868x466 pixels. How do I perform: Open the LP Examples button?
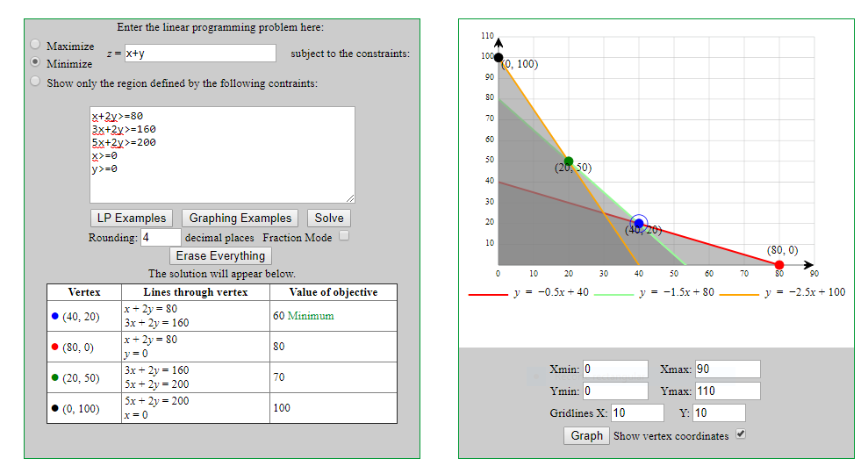point(132,218)
